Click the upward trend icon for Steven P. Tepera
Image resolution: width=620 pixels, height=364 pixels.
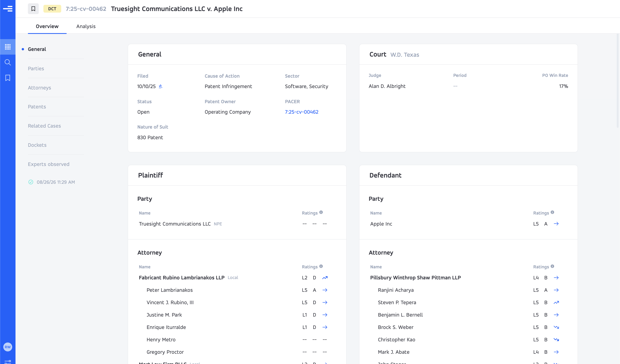(556, 302)
